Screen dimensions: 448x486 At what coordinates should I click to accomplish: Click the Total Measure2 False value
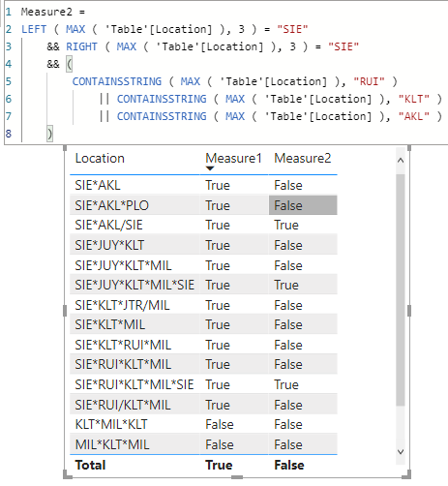pos(289,465)
